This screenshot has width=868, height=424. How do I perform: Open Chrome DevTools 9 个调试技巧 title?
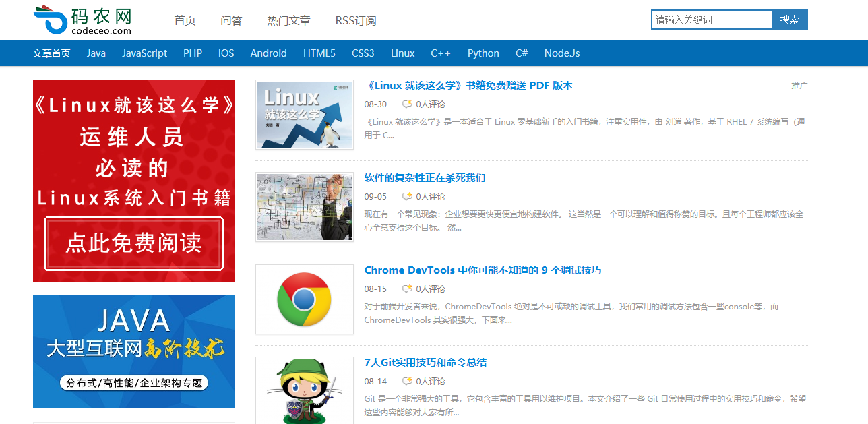(x=483, y=270)
